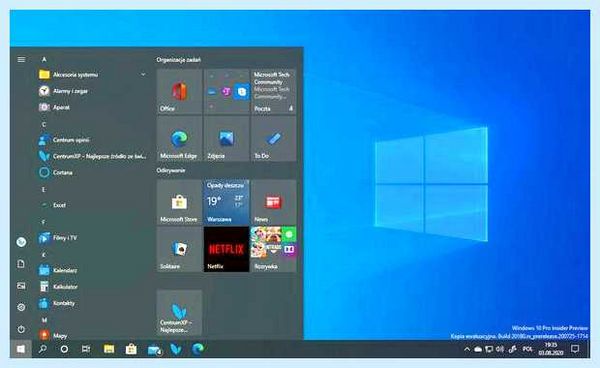Open Microsoft Store from the taskbar

tap(131, 349)
